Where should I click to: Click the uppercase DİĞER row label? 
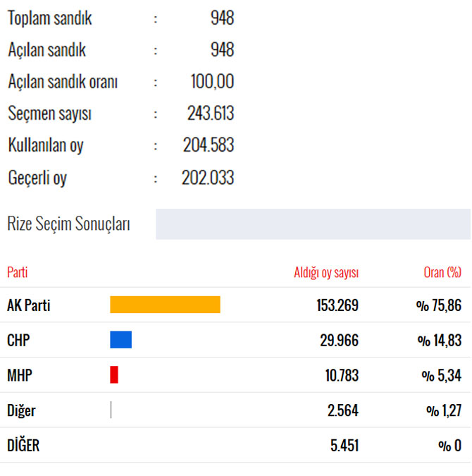pos(23,446)
